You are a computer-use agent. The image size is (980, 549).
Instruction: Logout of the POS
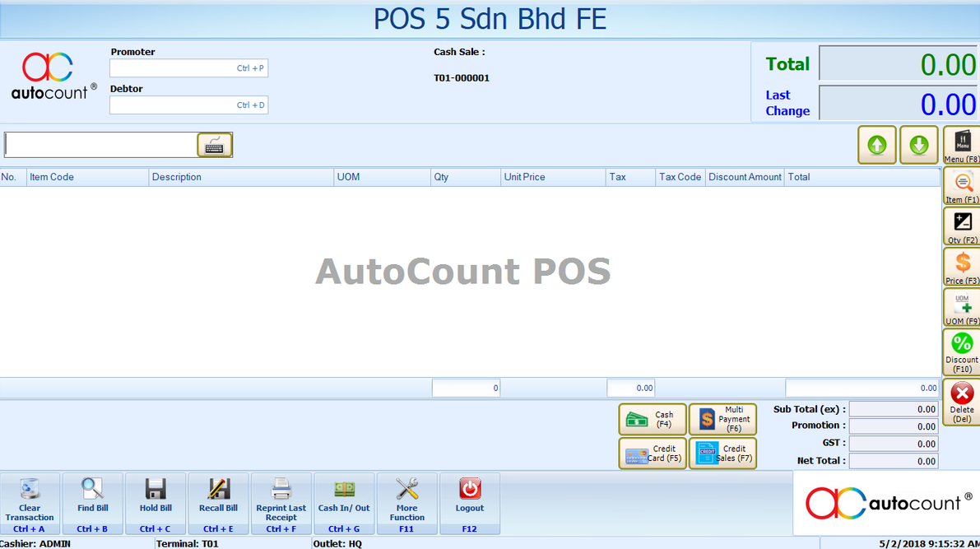[x=469, y=504]
